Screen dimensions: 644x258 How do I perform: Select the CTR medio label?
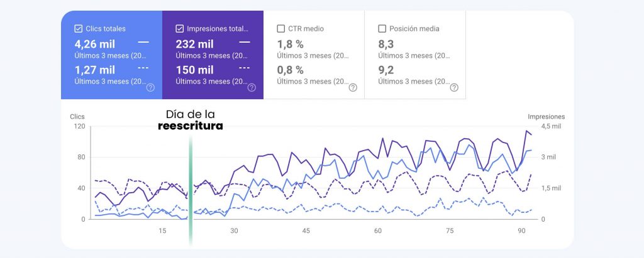point(306,29)
